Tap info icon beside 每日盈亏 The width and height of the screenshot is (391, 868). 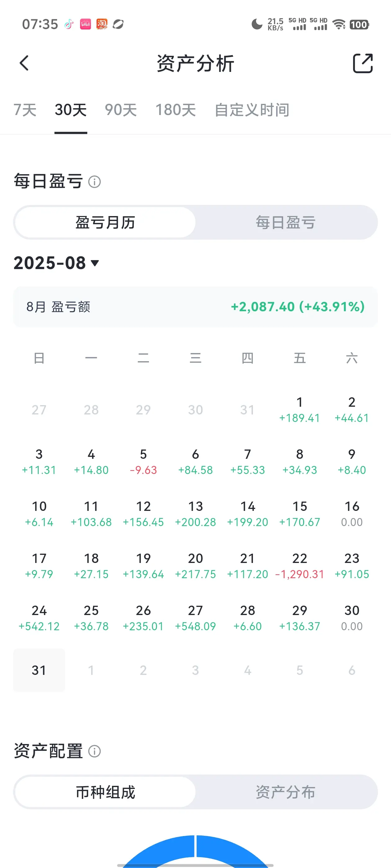[x=94, y=182]
